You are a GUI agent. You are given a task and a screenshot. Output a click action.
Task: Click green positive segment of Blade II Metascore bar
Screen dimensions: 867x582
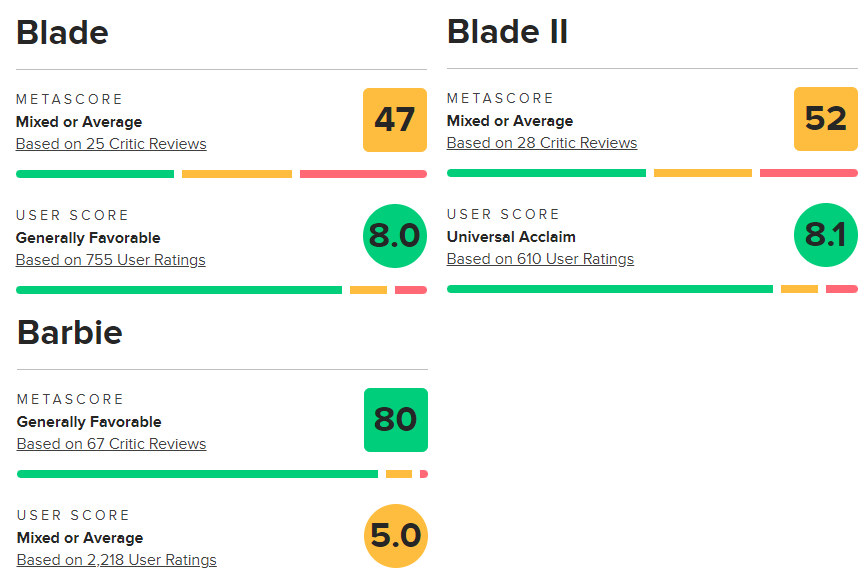coord(546,173)
